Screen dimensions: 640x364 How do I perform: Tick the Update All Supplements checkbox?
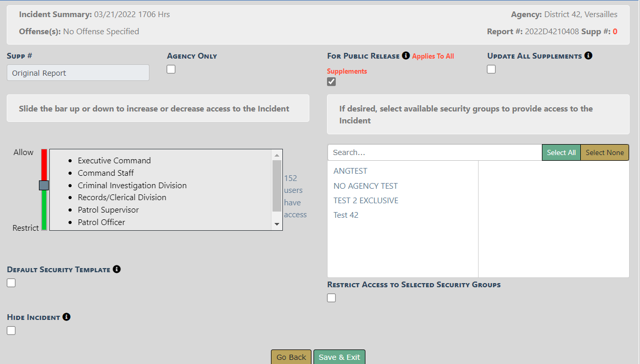pos(492,69)
